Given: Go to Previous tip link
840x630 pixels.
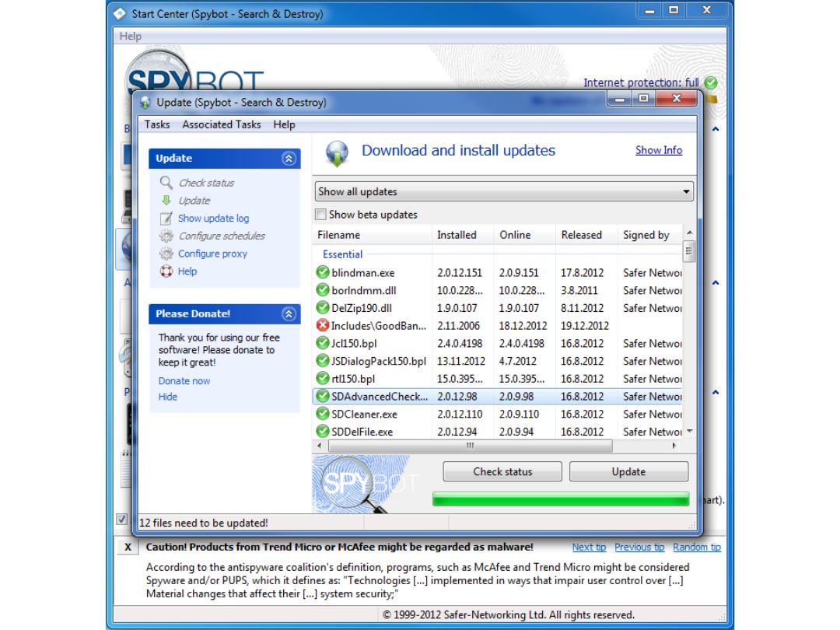Looking at the screenshot, I should tap(639, 547).
